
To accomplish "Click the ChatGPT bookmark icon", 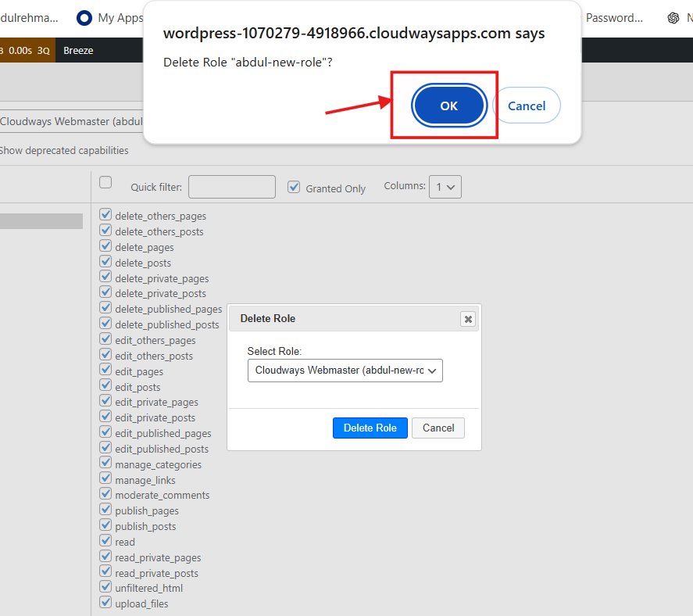I will click(x=673, y=17).
